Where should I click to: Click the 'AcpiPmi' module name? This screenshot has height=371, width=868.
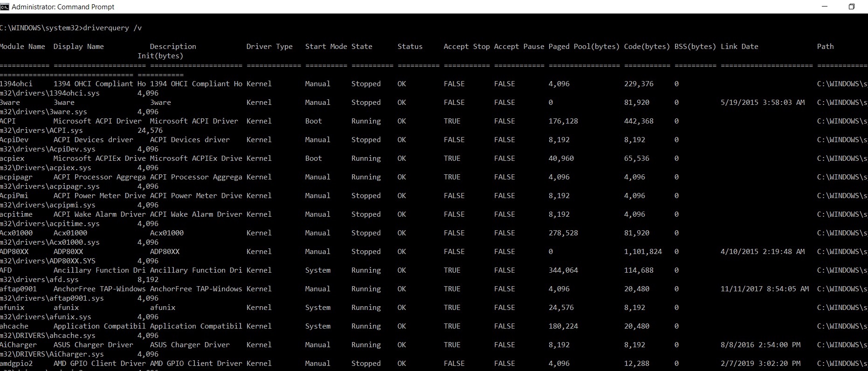coord(14,196)
